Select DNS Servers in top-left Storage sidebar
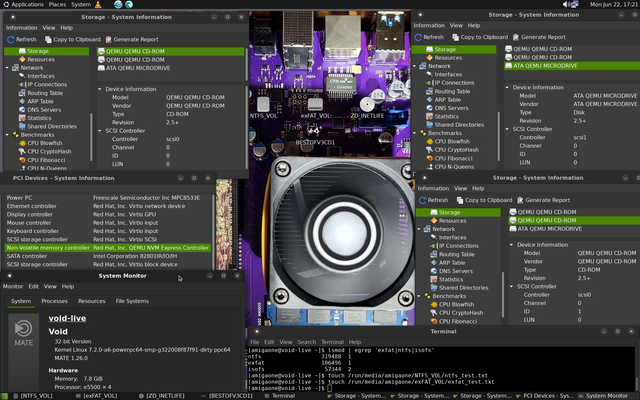 (x=44, y=110)
